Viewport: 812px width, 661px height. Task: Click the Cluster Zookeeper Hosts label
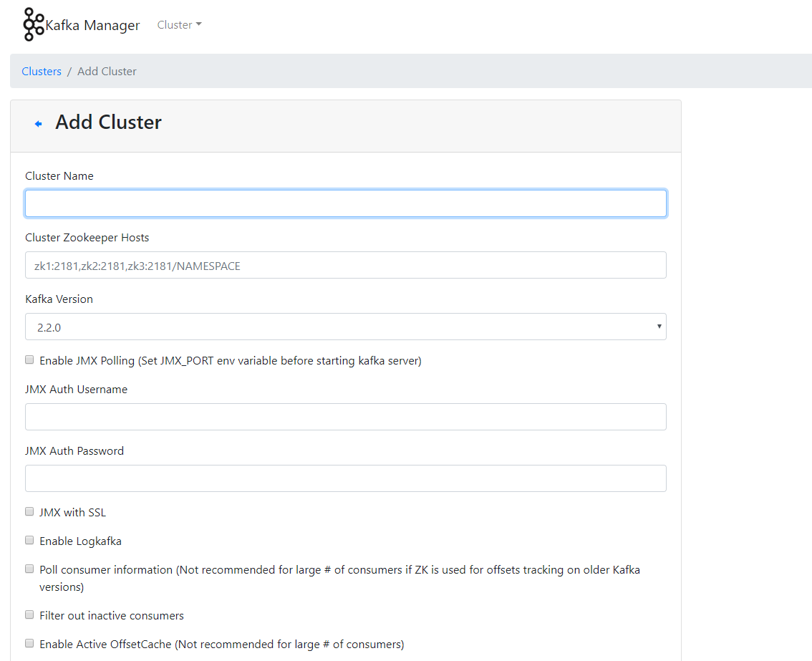pos(87,238)
